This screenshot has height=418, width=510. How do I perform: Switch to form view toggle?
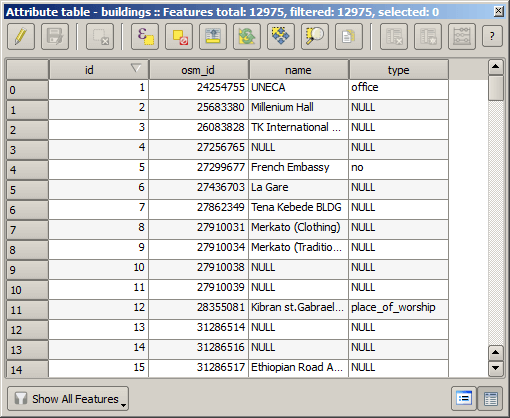(464, 398)
